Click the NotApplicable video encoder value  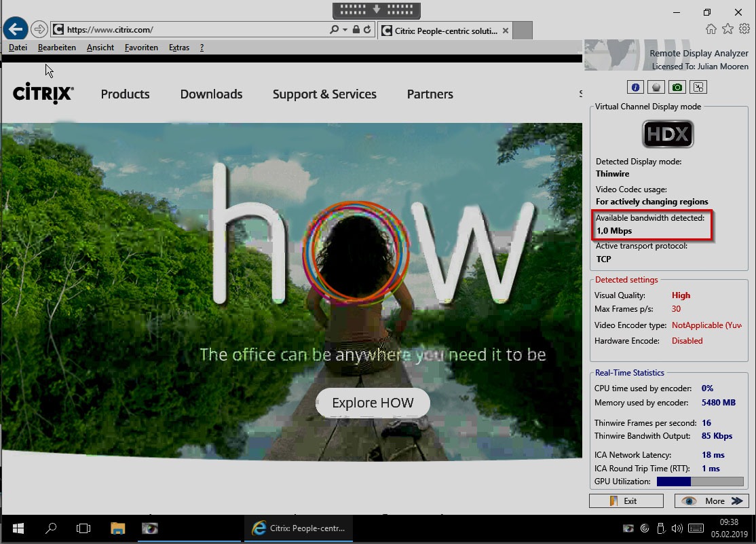[x=707, y=325]
